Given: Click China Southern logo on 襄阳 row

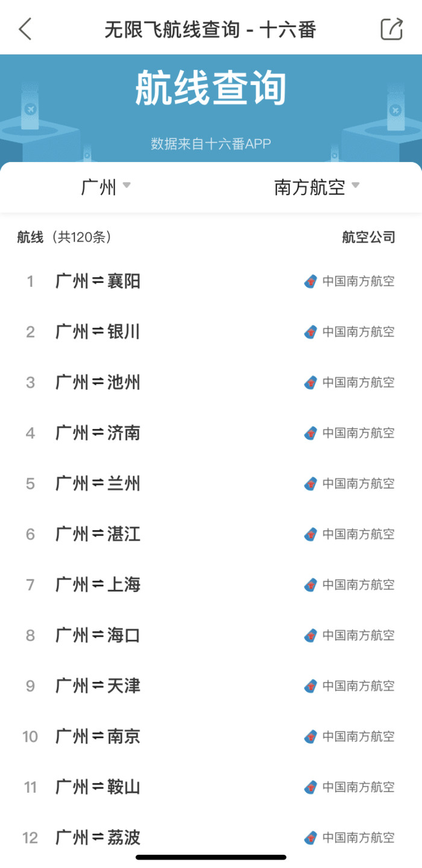Looking at the screenshot, I should click(310, 281).
